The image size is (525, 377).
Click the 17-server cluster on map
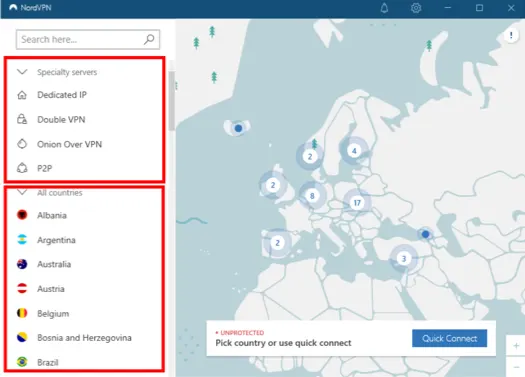[357, 203]
